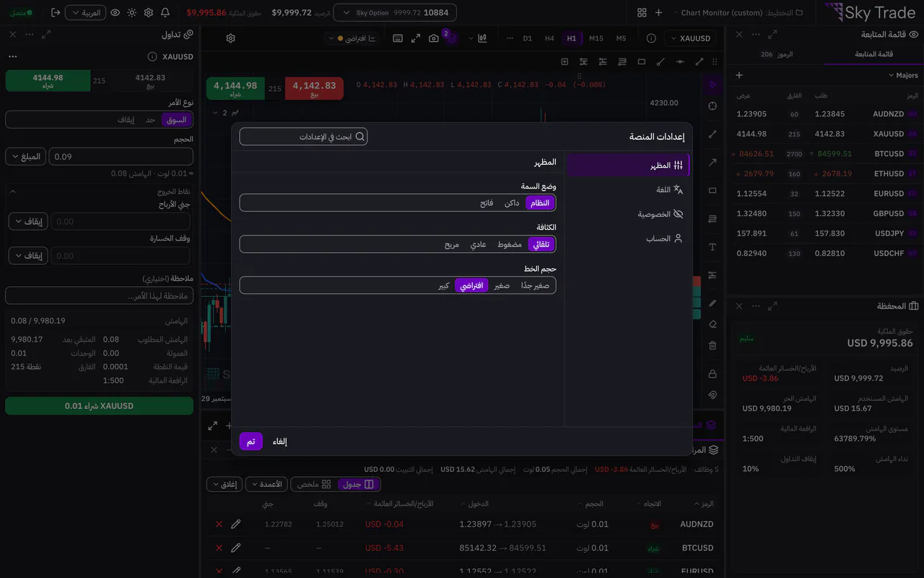Open the الأعمدة columns dropdown
Image resolution: width=924 pixels, height=578 pixels.
(x=266, y=484)
